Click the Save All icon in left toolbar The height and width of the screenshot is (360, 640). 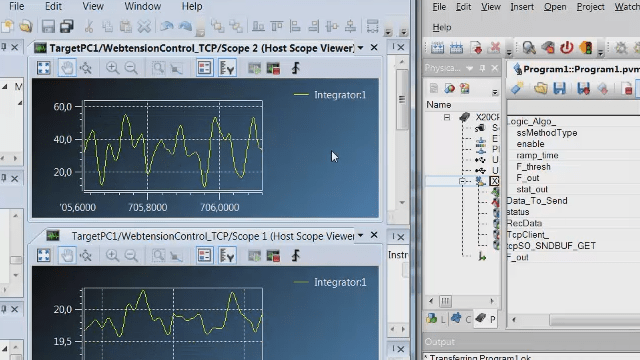coord(67,27)
